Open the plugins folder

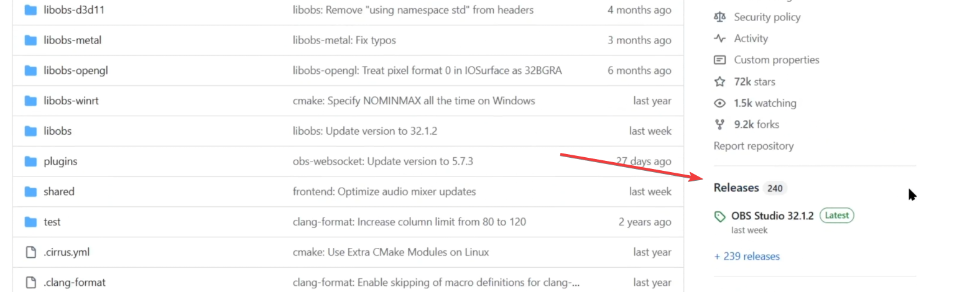(60, 162)
